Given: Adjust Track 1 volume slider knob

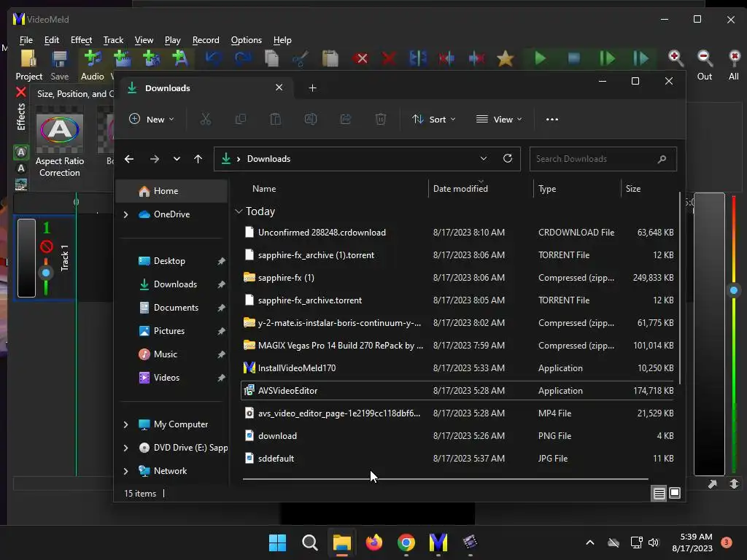Looking at the screenshot, I should click(46, 273).
